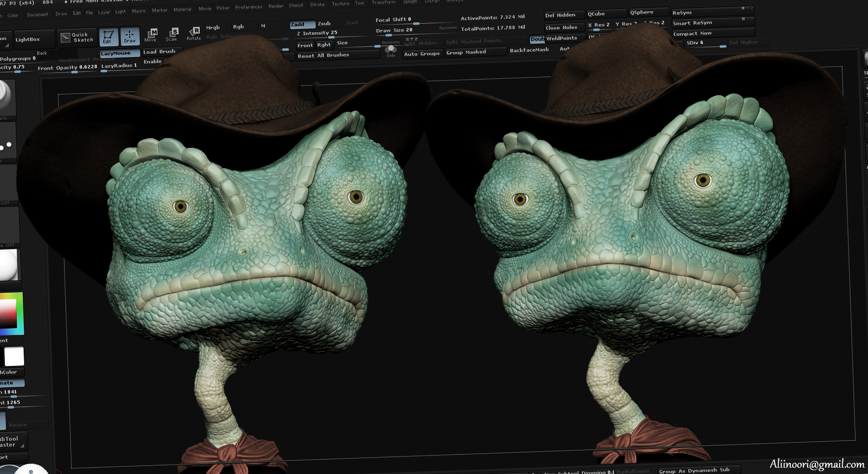The width and height of the screenshot is (868, 474).
Task: Open the Edit menu
Action: (77, 13)
